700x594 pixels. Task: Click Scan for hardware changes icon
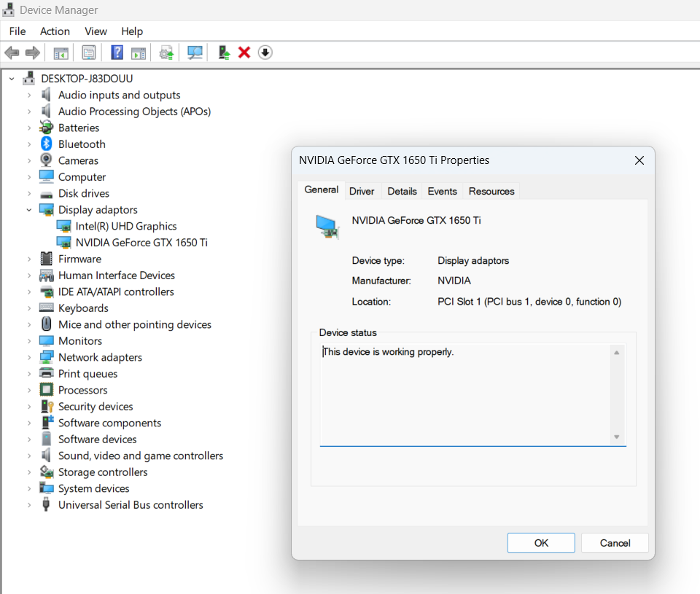pyautogui.click(x=195, y=52)
